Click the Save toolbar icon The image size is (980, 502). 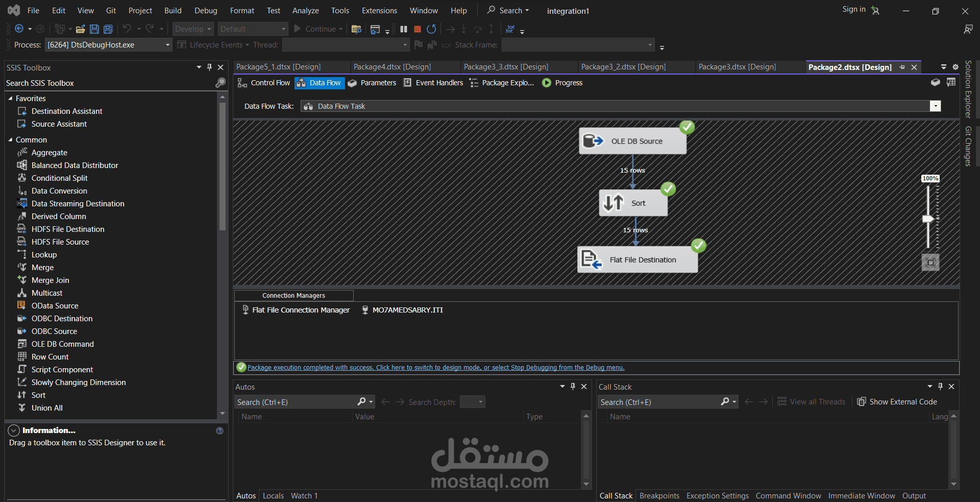94,29
